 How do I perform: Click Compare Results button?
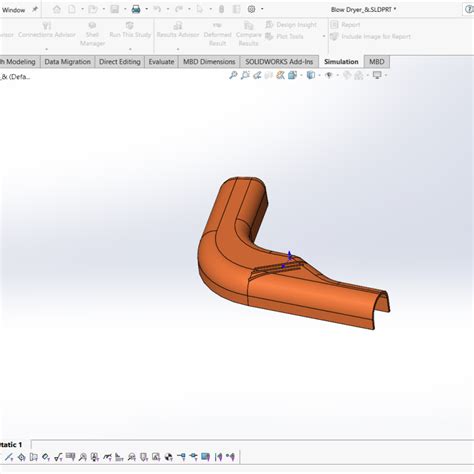click(x=248, y=34)
